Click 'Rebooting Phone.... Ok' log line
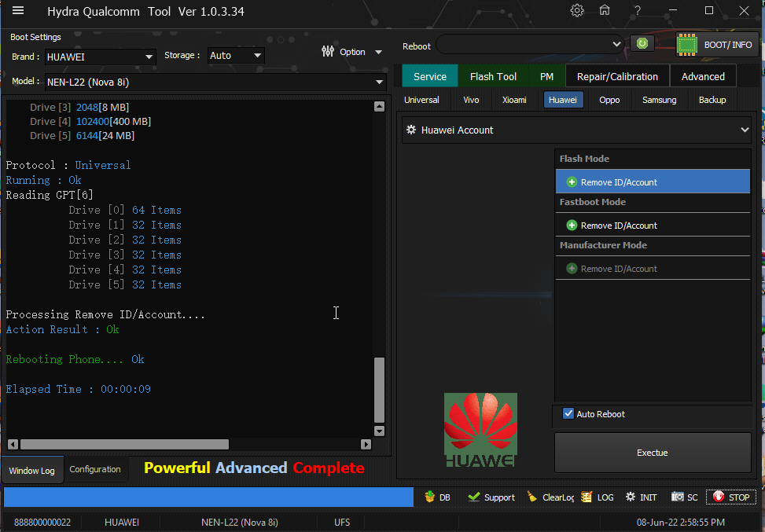 [75, 359]
